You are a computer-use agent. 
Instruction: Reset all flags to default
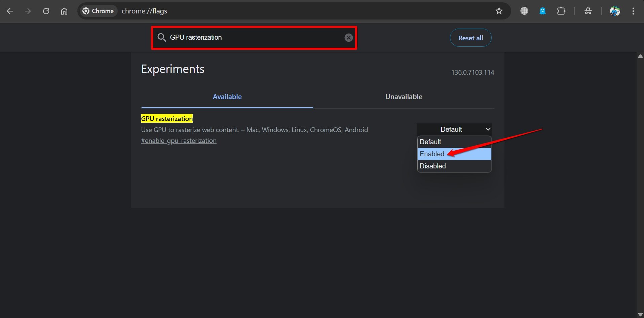tap(470, 38)
